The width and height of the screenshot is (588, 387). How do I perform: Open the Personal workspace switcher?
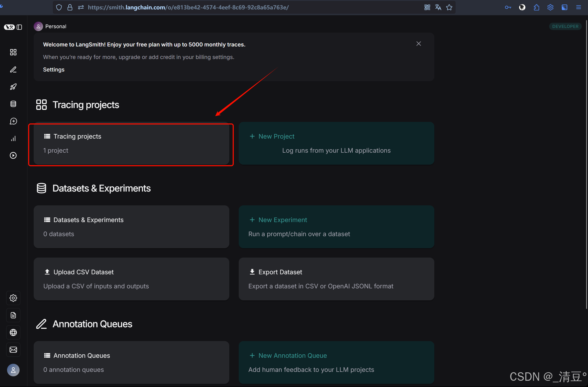[x=50, y=26]
